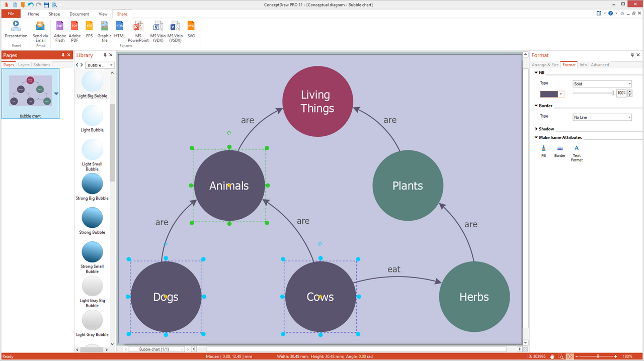Click the zoom slider in status bar
The height and width of the screenshot is (361, 644).
(x=597, y=356)
